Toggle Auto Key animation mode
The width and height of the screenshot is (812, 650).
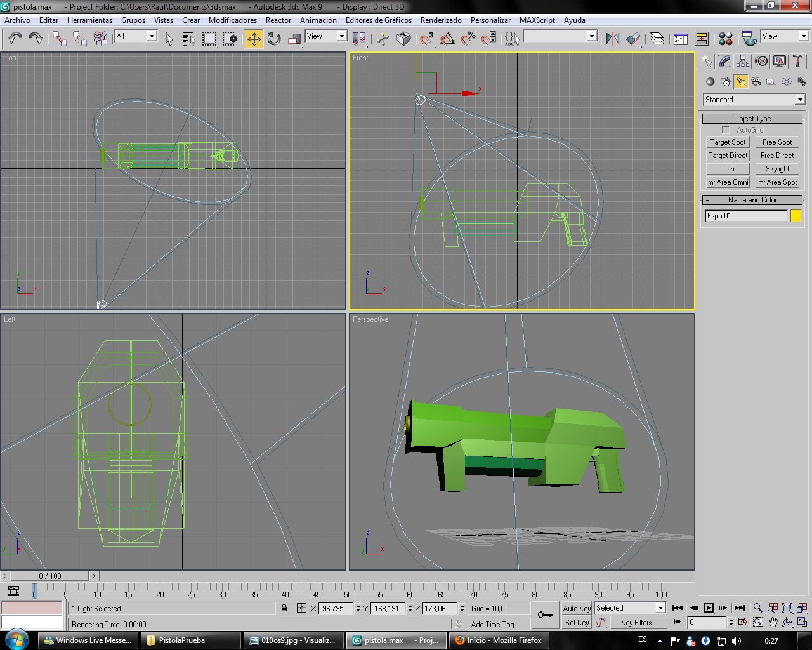click(x=577, y=608)
